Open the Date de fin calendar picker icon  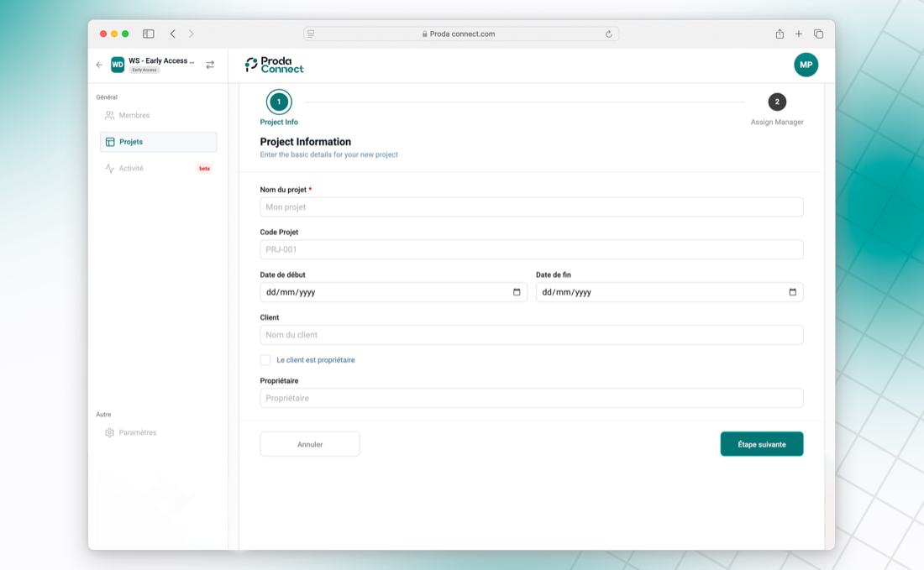[793, 292]
